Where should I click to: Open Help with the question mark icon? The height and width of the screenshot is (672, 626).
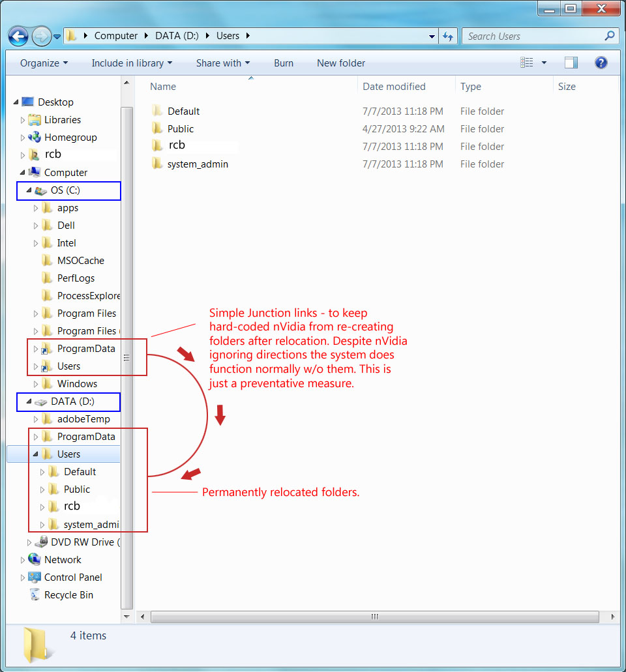601,63
